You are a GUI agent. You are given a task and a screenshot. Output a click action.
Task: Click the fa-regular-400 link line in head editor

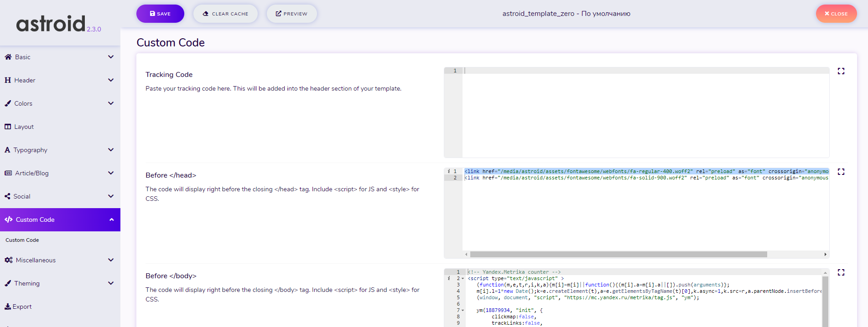[646, 171]
